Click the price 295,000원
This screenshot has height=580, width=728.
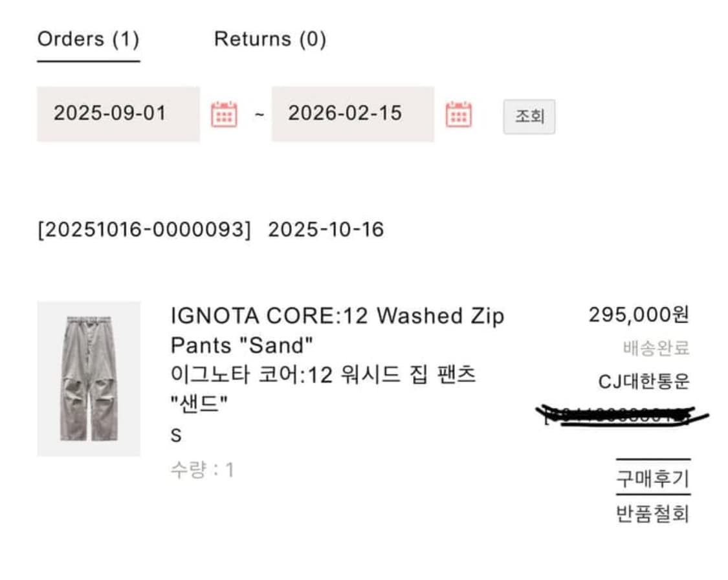(x=641, y=316)
